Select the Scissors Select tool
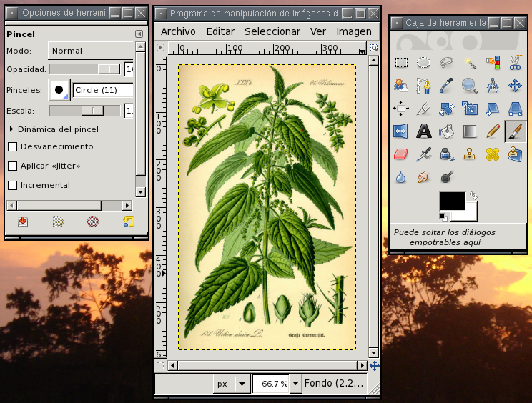532x403 pixels. [515, 63]
